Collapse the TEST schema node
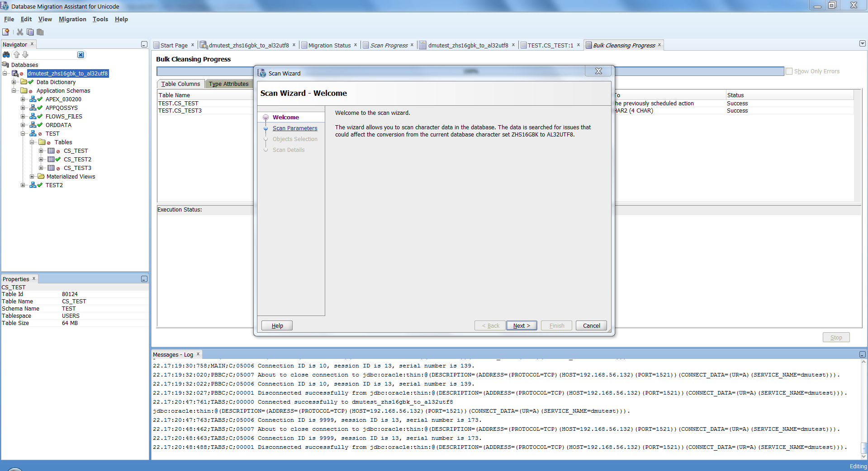This screenshot has height=471, width=868. 23,133
